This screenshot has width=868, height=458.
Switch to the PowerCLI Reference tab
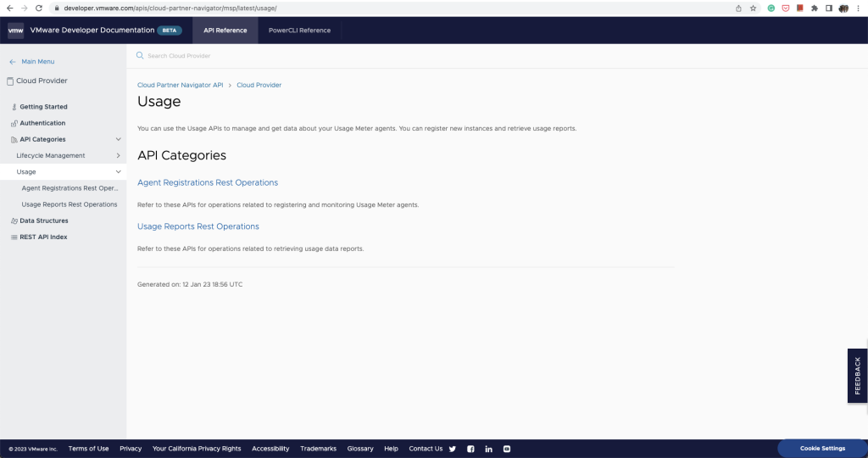point(299,31)
